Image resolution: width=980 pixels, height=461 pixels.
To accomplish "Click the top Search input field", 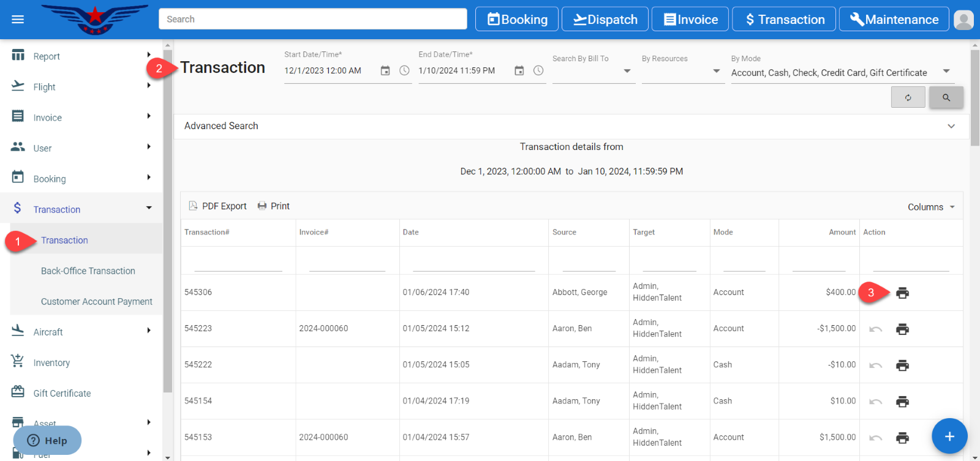I will 312,19.
